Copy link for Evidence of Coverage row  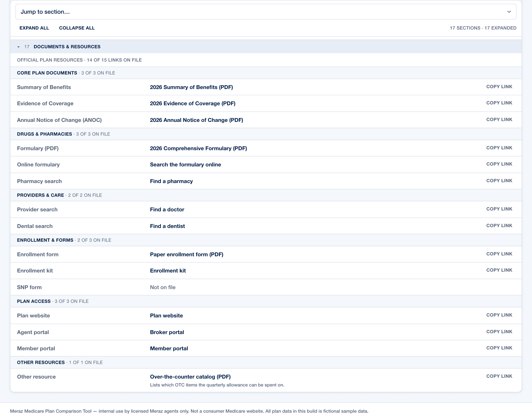pos(499,103)
